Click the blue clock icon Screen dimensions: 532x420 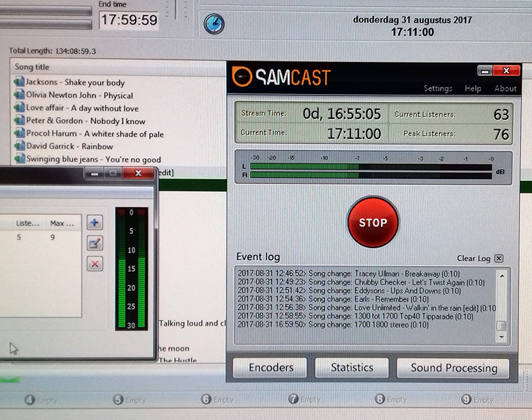click(x=213, y=24)
